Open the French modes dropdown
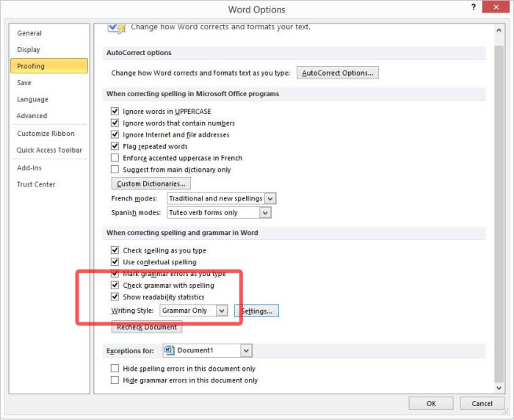 pyautogui.click(x=269, y=198)
